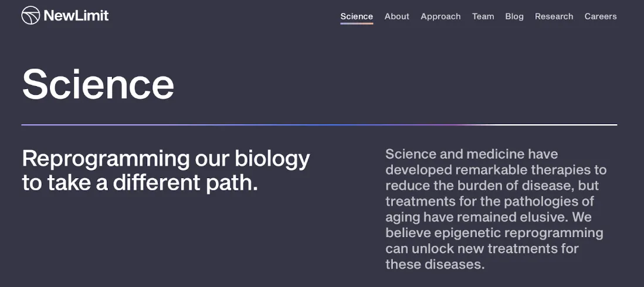Click the gradient divider line below the heading

click(319, 125)
